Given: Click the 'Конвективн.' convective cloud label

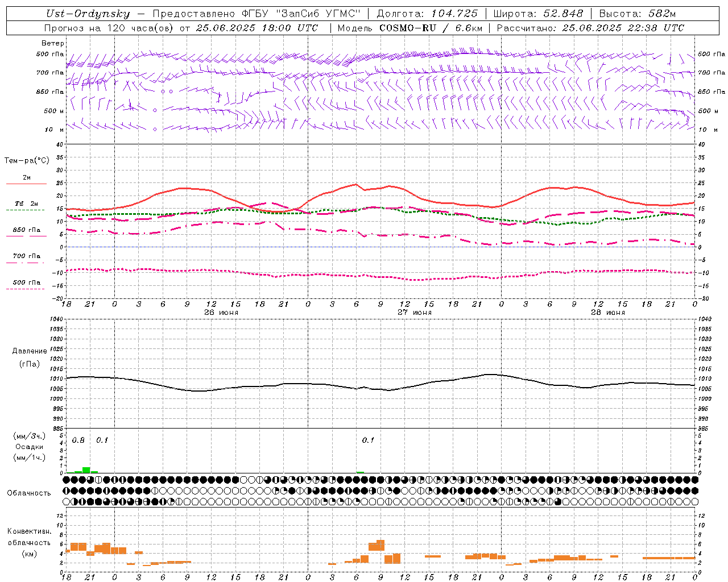Looking at the screenshot, I should [x=30, y=531].
